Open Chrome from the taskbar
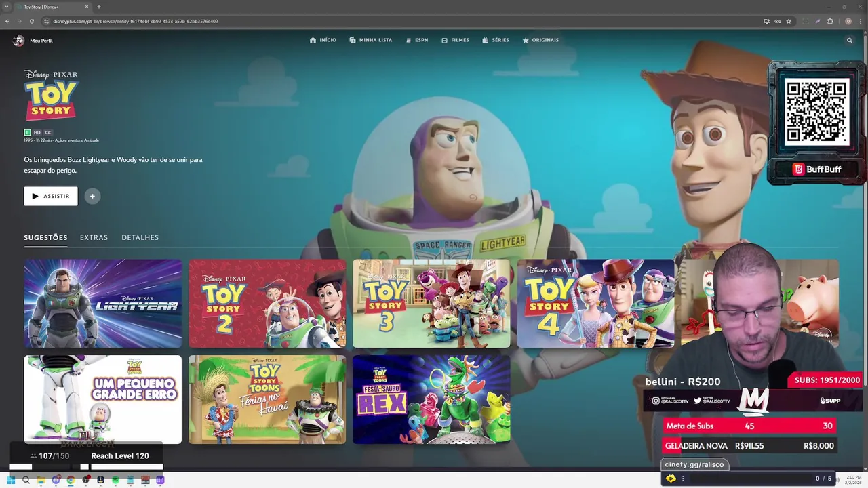The image size is (868, 488). (x=71, y=480)
